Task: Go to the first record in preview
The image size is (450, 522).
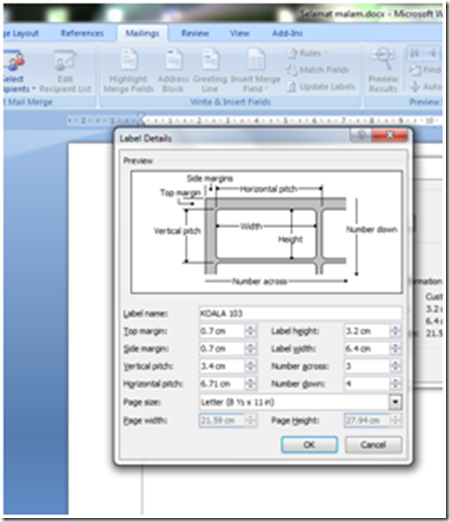Action: pos(414,53)
